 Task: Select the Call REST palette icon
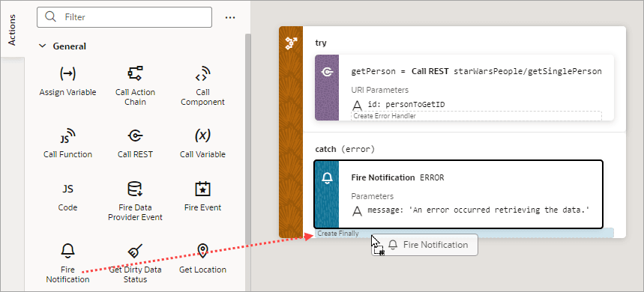pos(135,136)
